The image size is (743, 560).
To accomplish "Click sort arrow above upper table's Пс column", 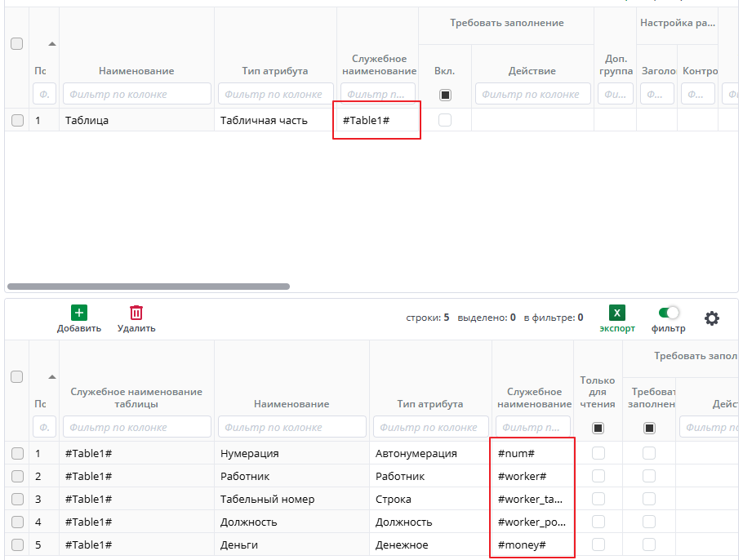I will pyautogui.click(x=52, y=43).
